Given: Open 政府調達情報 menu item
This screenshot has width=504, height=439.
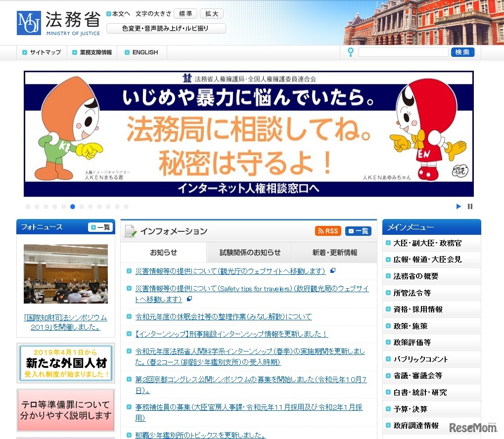Looking at the screenshot, I should [432, 426].
